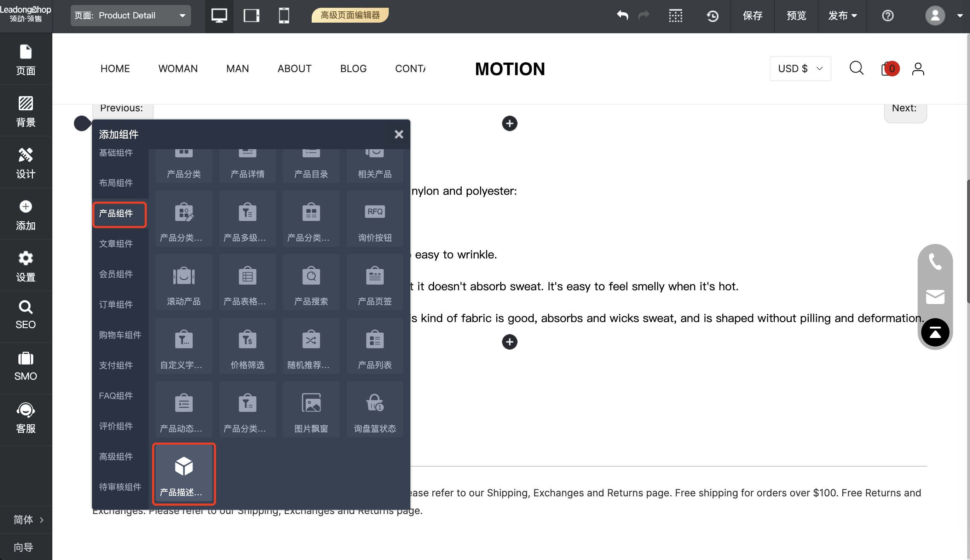Click the undo arrow in top toolbar
Viewport: 970px width, 560px height.
coord(622,16)
